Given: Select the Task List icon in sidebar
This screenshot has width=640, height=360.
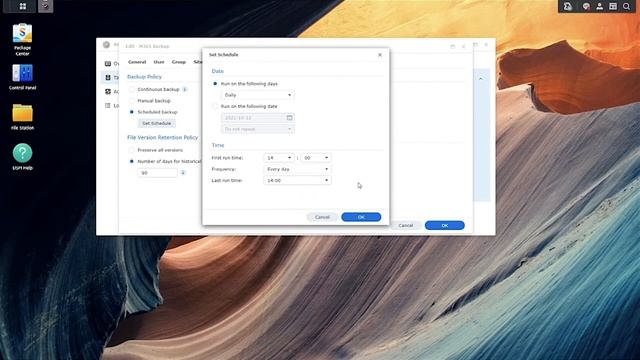Looking at the screenshot, I should 108,77.
